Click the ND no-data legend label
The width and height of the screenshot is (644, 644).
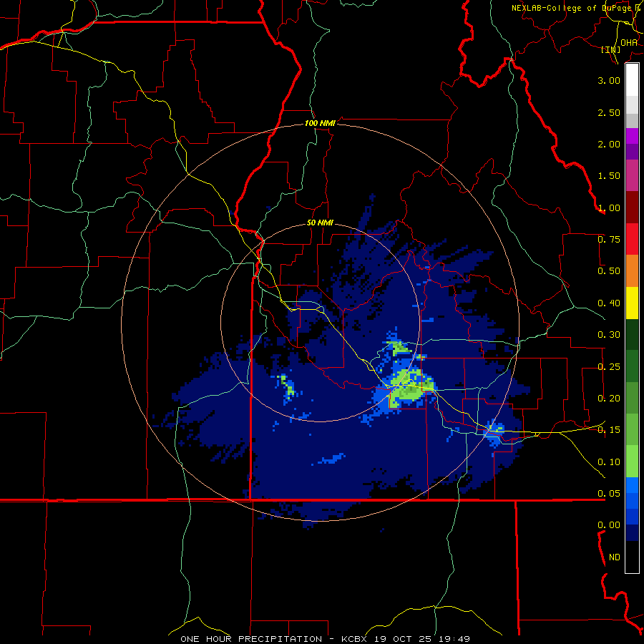[615, 557]
